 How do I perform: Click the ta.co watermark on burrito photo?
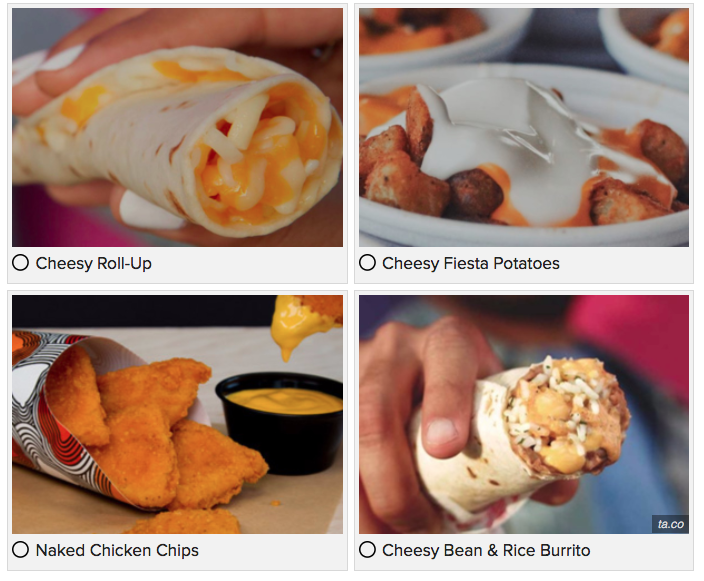[670, 524]
